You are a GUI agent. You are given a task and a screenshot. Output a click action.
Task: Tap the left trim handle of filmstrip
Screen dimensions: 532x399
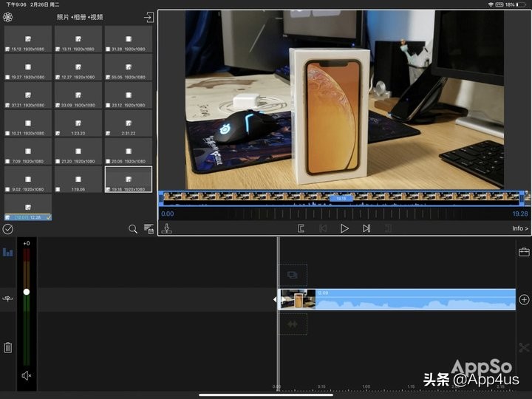pyautogui.click(x=161, y=199)
